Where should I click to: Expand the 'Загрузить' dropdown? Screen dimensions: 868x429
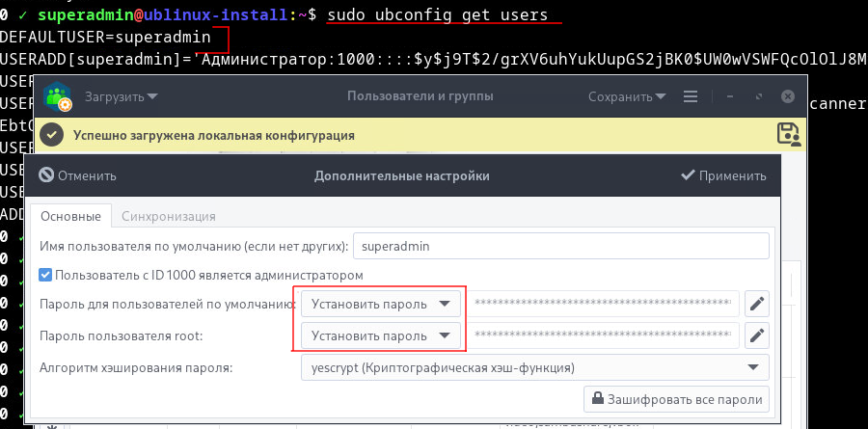(x=121, y=96)
